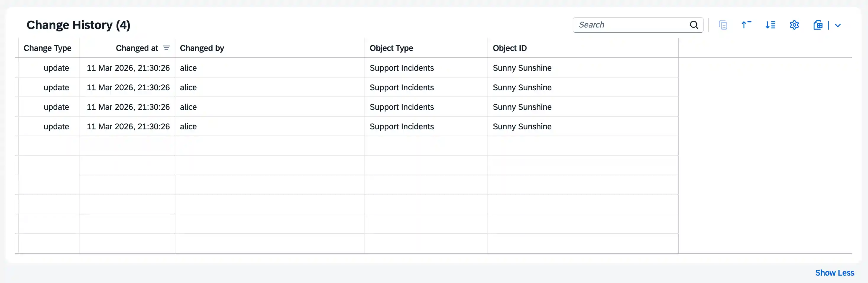Viewport: 868px width, 283px height.
Task: Open the Changed by column header menu
Action: [x=202, y=48]
